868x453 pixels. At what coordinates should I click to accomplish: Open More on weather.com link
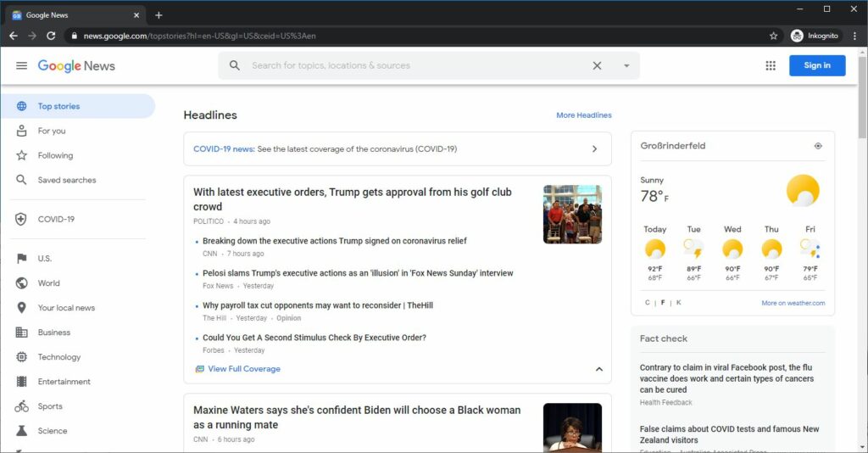(x=793, y=303)
